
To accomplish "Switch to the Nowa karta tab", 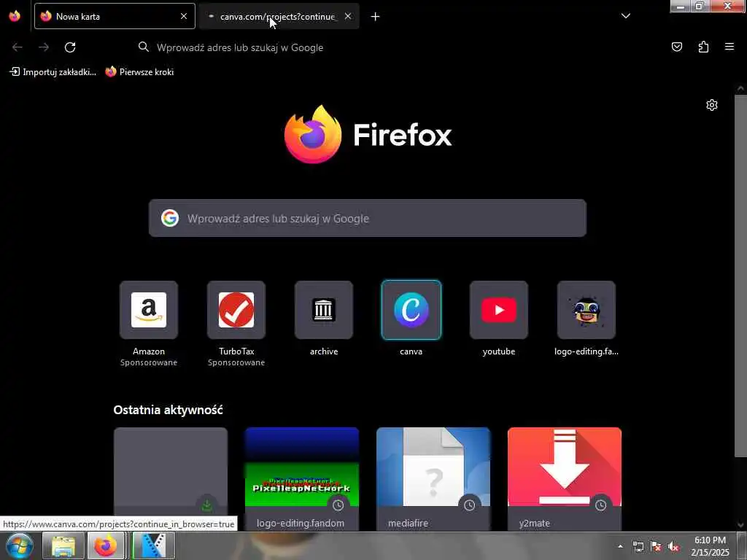I will 115,16.
